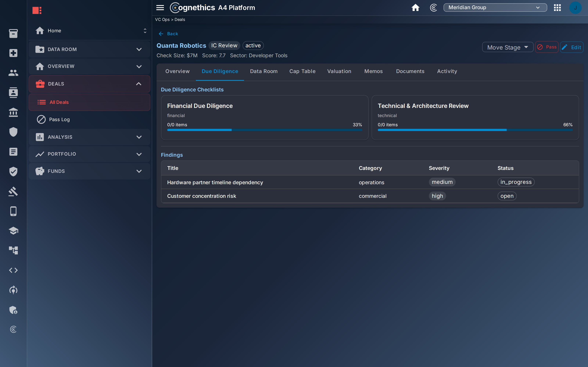Expand the DATA ROOM section

(x=89, y=49)
